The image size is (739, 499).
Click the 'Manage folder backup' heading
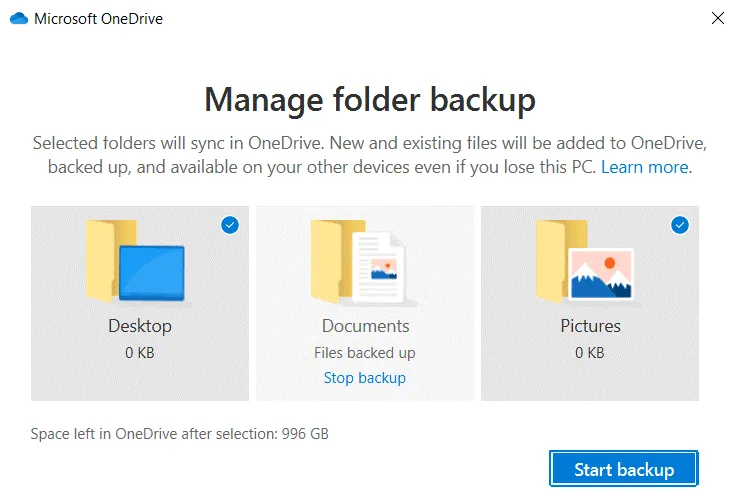point(369,100)
